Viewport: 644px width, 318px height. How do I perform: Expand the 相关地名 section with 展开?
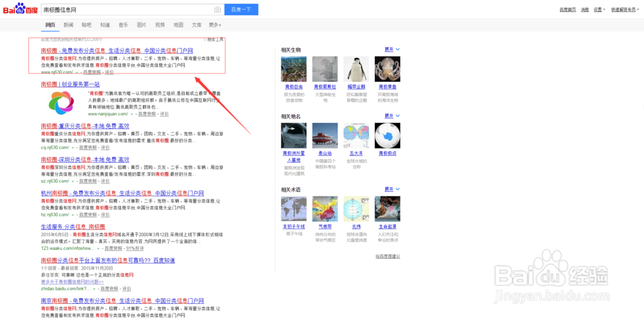tap(392, 116)
